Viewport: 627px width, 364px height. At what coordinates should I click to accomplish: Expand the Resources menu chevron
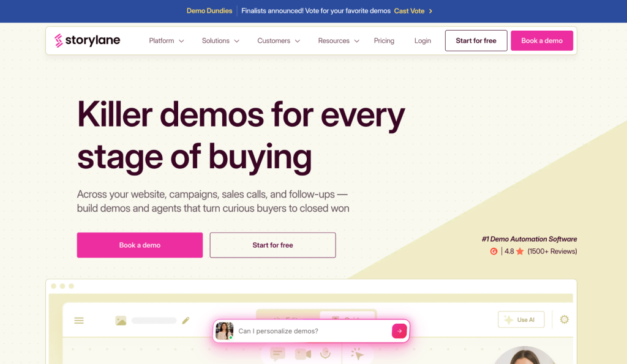click(357, 41)
